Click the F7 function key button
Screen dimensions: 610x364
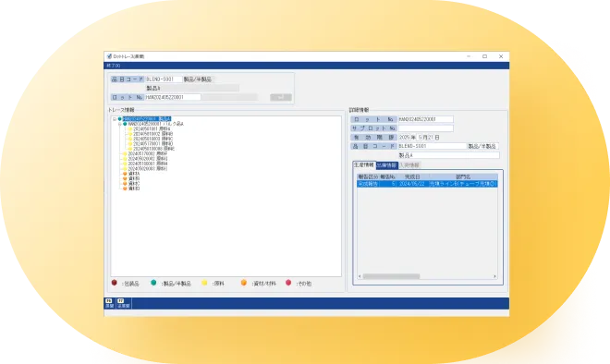(x=123, y=303)
